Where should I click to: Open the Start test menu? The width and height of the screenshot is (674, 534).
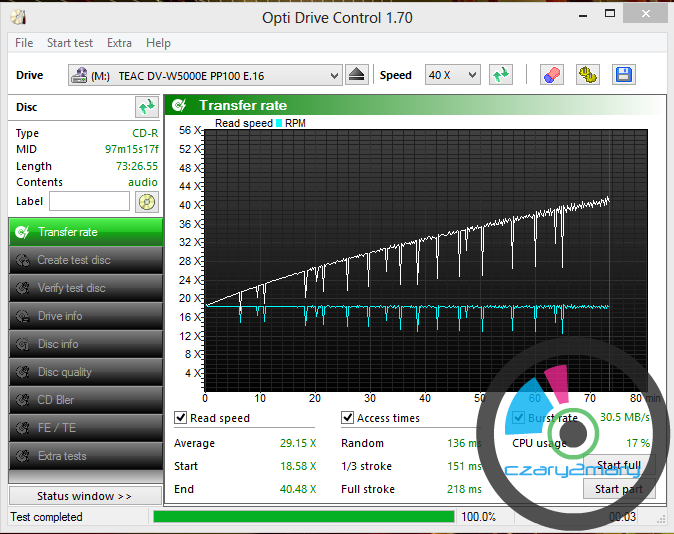coord(70,43)
